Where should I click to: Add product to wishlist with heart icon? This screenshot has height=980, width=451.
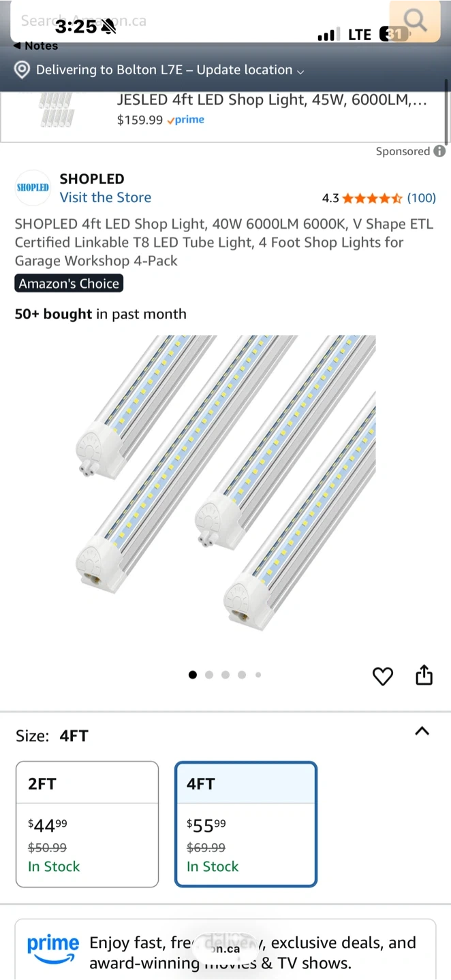tap(383, 676)
